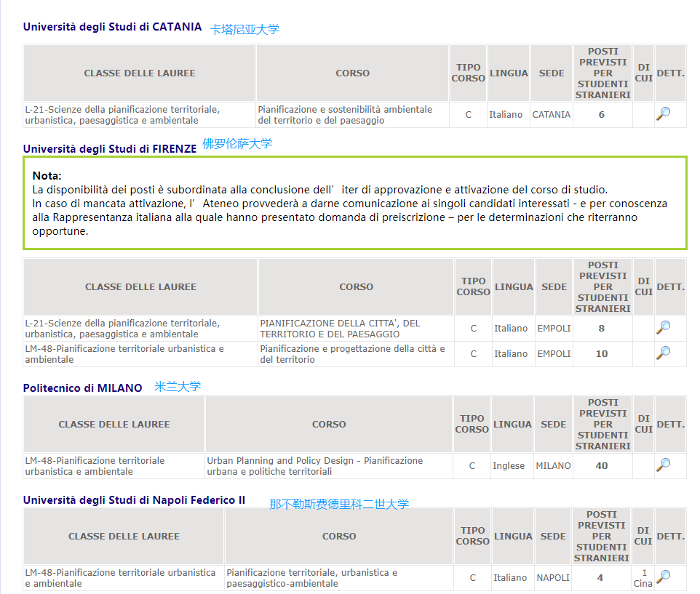Select the heading 'Università degli Studi di Napoli Federico II'
The width and height of the screenshot is (700, 594).
tap(135, 500)
